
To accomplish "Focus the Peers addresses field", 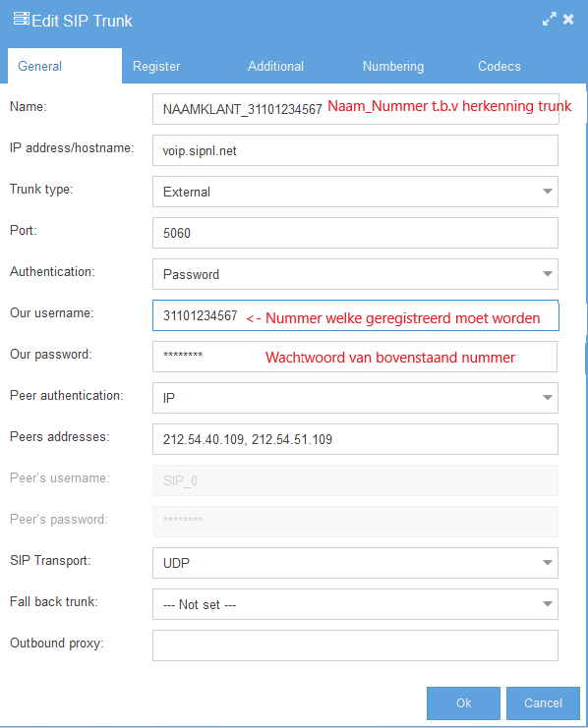I will tap(355, 439).
